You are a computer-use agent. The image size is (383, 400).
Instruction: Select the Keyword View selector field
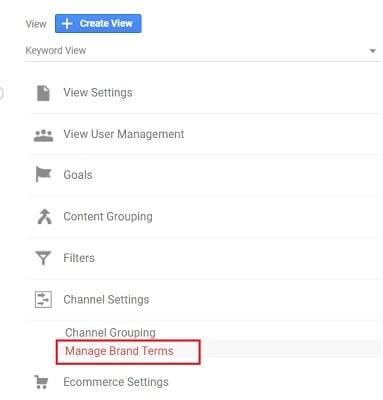pyautogui.click(x=203, y=51)
